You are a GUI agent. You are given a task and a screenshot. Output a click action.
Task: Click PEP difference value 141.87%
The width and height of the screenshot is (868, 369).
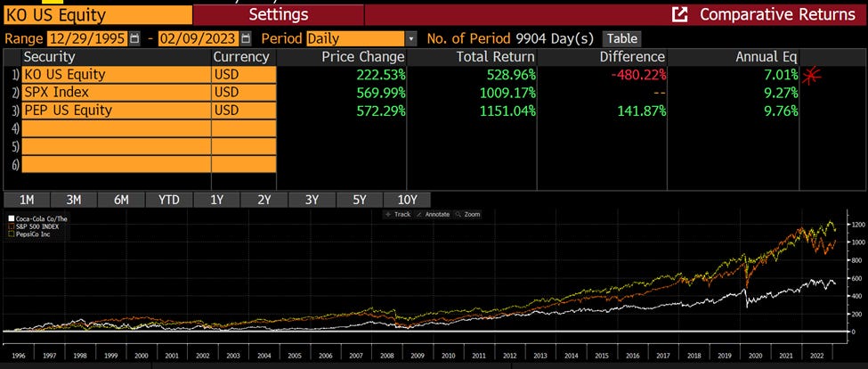[x=642, y=111]
